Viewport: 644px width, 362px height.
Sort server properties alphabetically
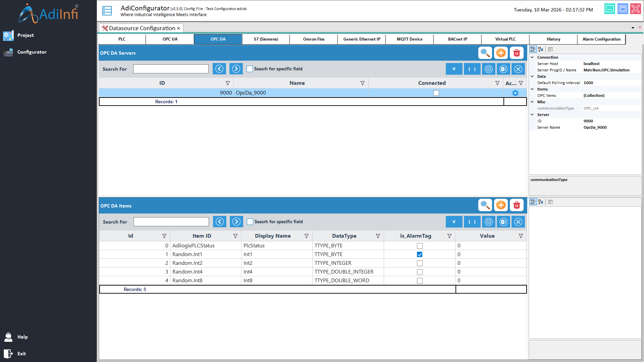[x=541, y=49]
